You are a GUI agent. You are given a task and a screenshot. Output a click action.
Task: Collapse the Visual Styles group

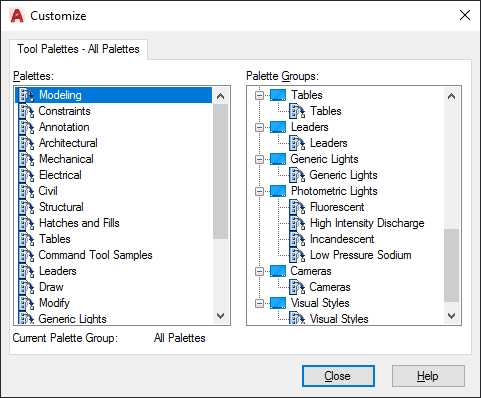point(259,303)
